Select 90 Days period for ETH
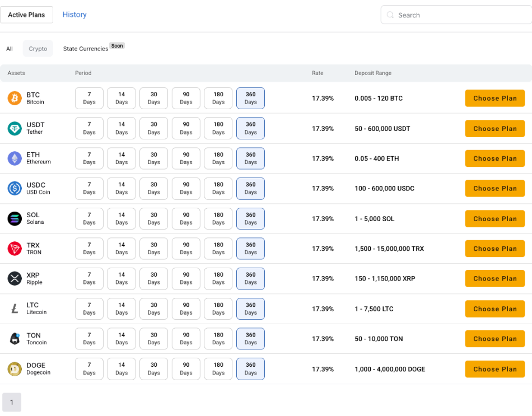This screenshot has width=532, height=416. (x=186, y=158)
